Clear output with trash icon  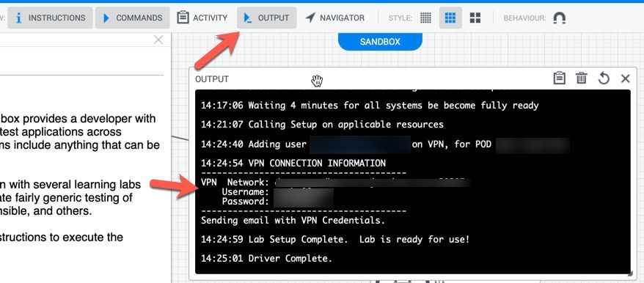(x=582, y=78)
